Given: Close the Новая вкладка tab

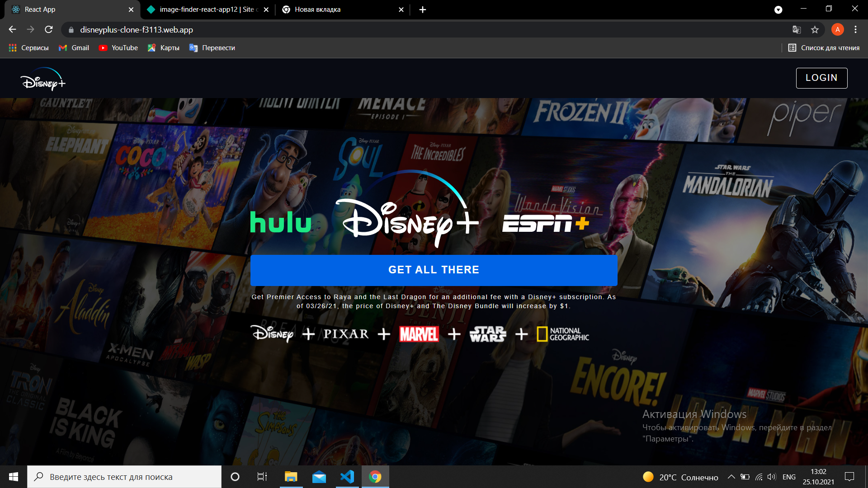Looking at the screenshot, I should [401, 9].
